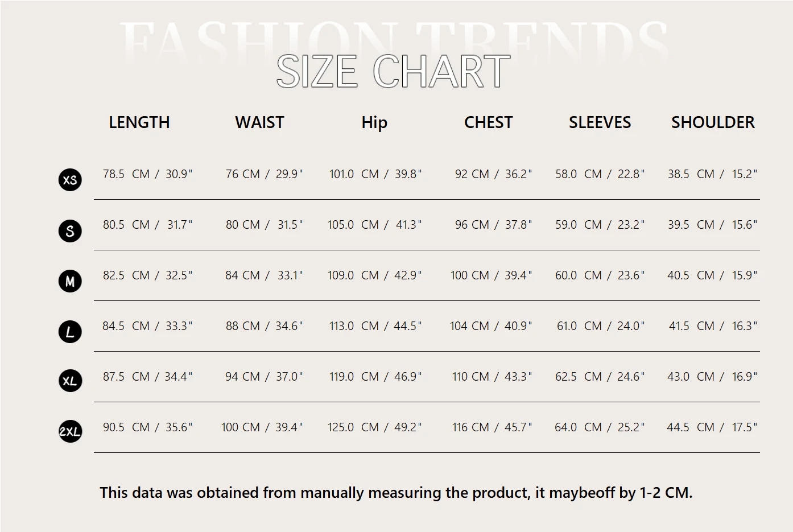Select S shoulder value 39.5 CM

pyautogui.click(x=691, y=225)
